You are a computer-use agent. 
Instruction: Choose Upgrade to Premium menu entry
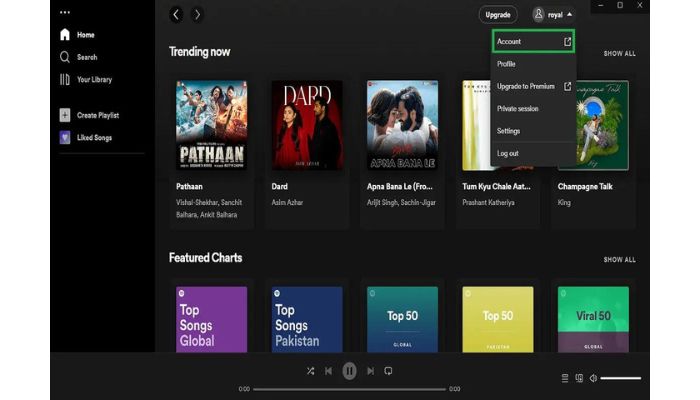pos(533,86)
